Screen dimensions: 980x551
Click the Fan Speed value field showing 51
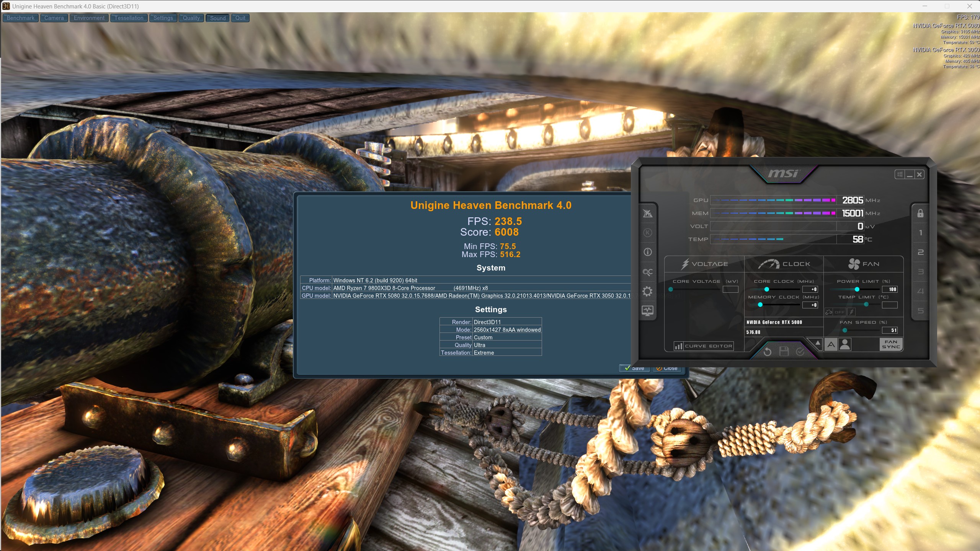coord(890,330)
